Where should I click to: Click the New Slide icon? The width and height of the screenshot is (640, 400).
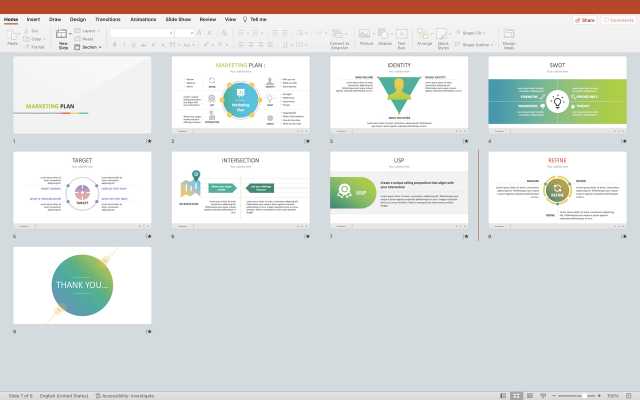pos(63,36)
